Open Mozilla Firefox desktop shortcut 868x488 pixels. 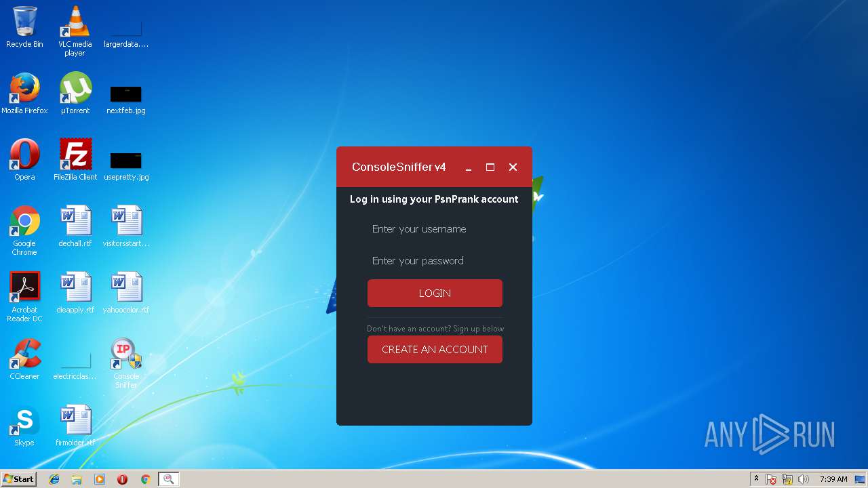[x=24, y=94]
